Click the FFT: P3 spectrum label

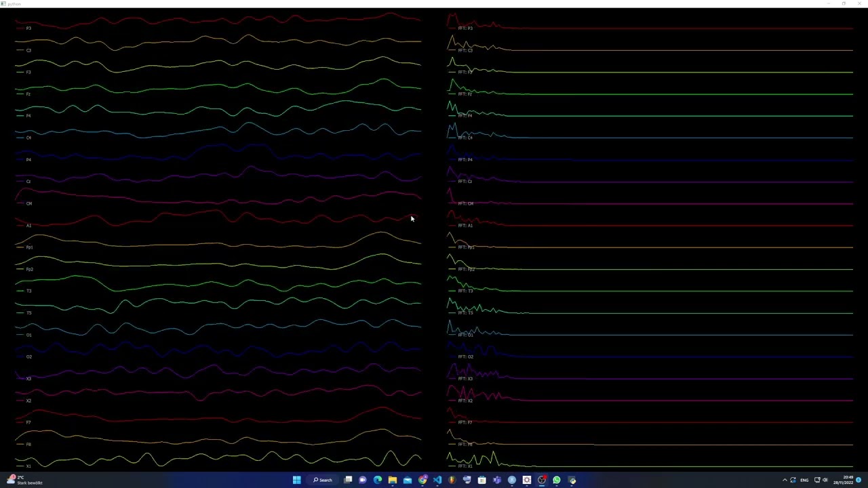click(x=465, y=28)
